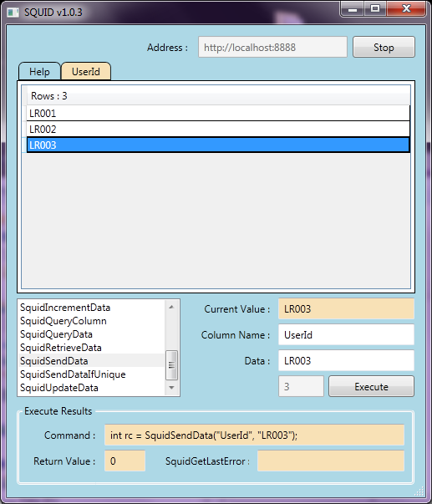The width and height of the screenshot is (432, 504).
Task: Click the Column Name input field
Action: (x=346, y=335)
